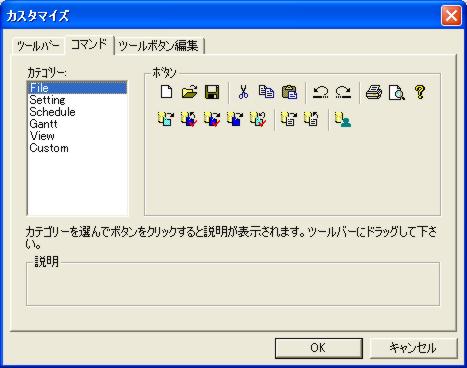This screenshot has width=467, height=368.
Task: Select File in the category list
Action: 77,88
